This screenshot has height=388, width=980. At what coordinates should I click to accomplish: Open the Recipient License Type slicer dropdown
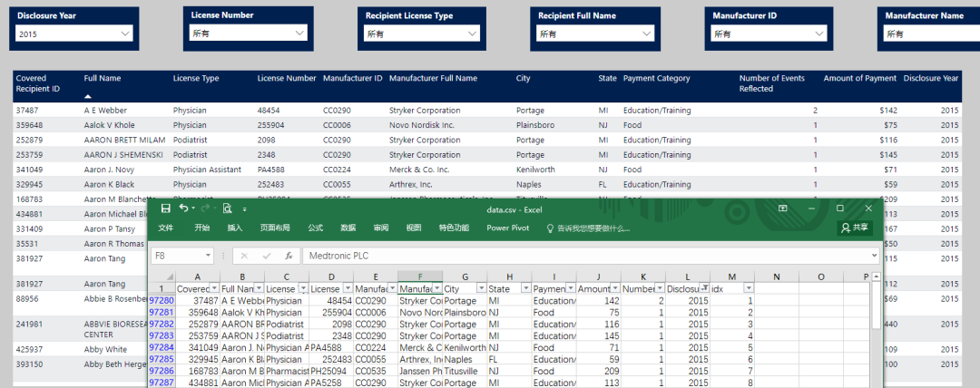[x=422, y=34]
